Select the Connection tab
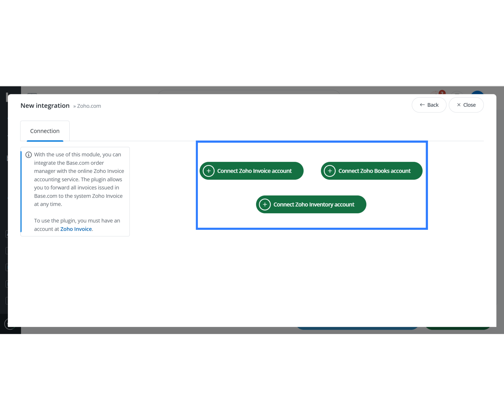The width and height of the screenshot is (504, 420). (x=45, y=131)
